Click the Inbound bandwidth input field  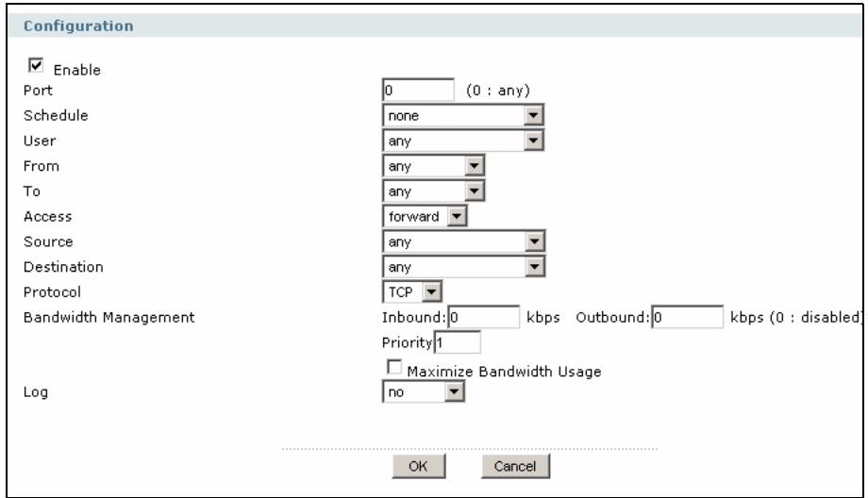point(484,317)
